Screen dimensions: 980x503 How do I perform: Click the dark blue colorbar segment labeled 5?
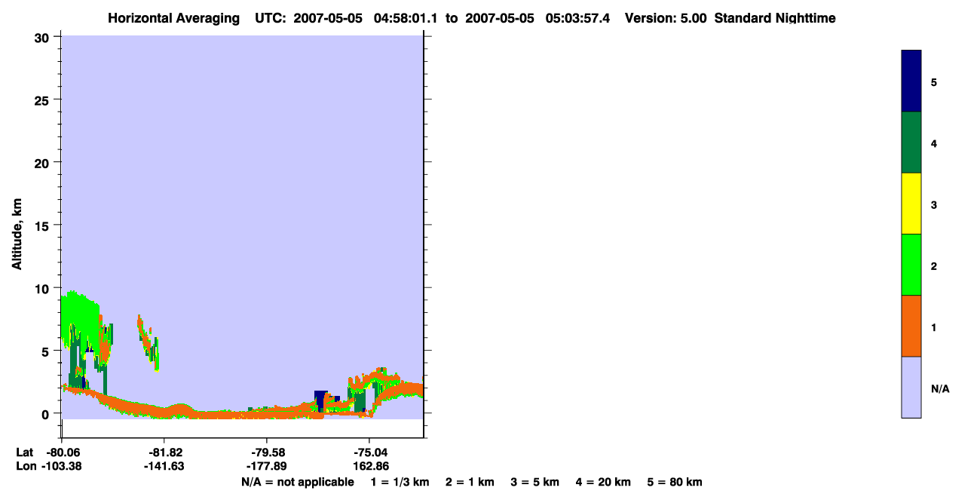click(x=911, y=81)
